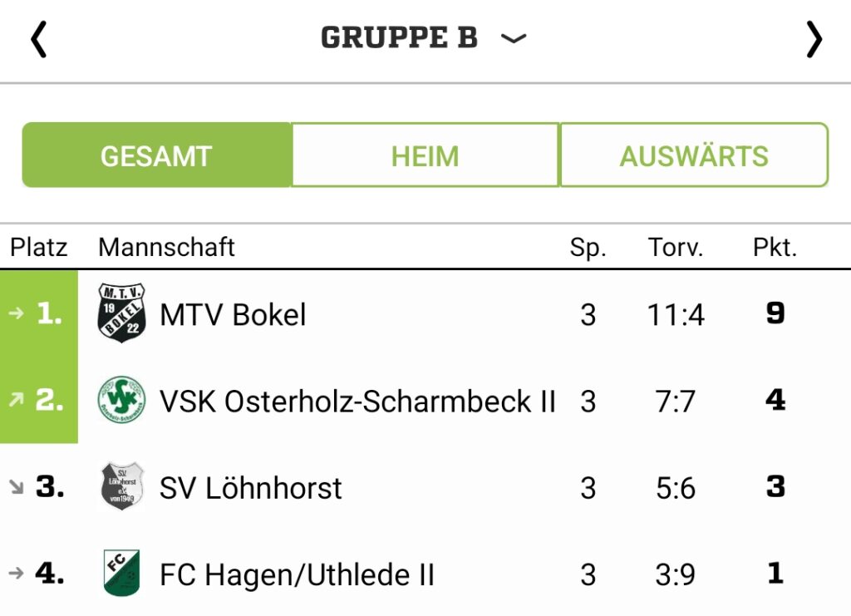
Task: Expand the Gruppe B dropdown arrow
Action: 513,38
